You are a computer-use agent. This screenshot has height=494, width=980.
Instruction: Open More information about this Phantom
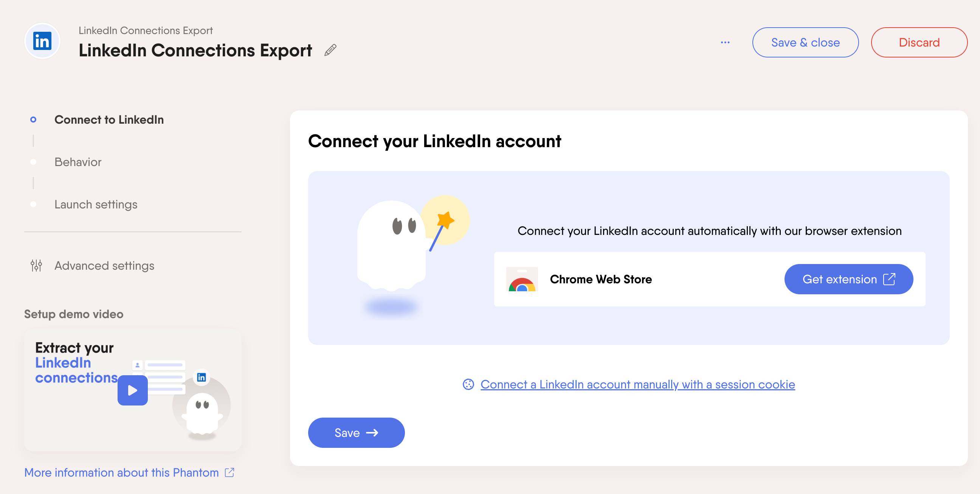[x=121, y=472]
